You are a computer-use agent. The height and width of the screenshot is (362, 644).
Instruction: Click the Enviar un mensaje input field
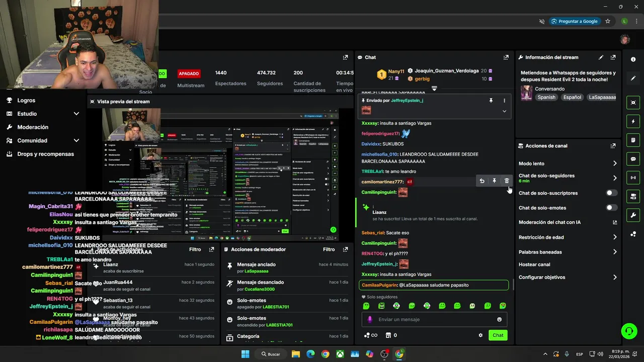click(434, 319)
